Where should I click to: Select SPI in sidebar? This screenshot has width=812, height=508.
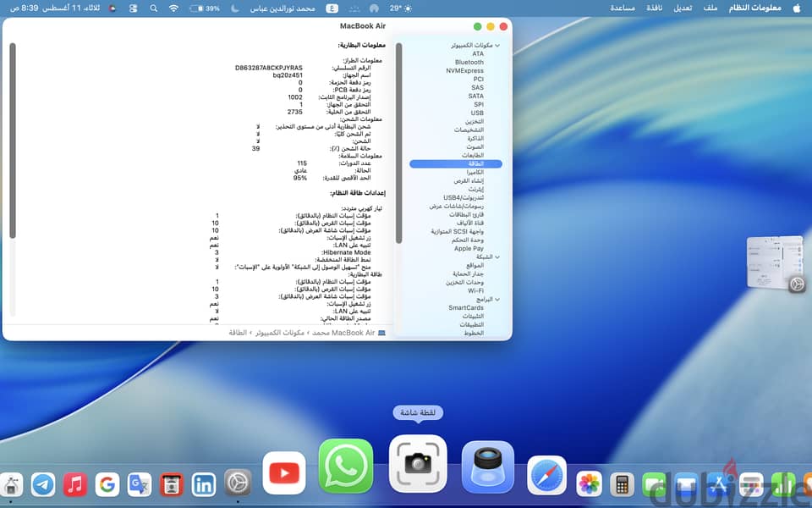point(479,105)
